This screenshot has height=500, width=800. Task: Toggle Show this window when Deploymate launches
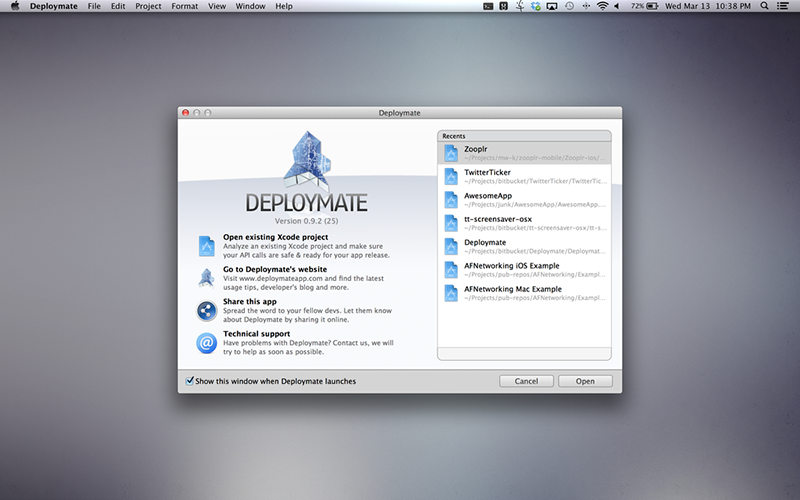click(x=189, y=381)
